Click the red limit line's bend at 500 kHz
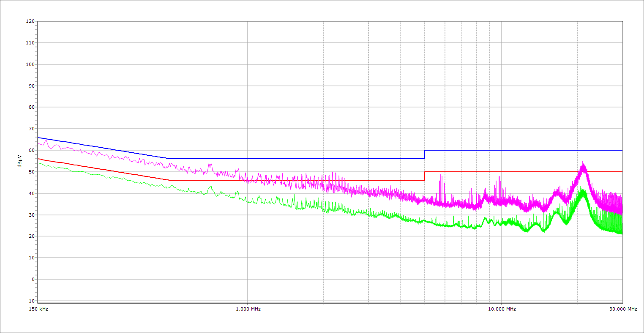 click(169, 180)
